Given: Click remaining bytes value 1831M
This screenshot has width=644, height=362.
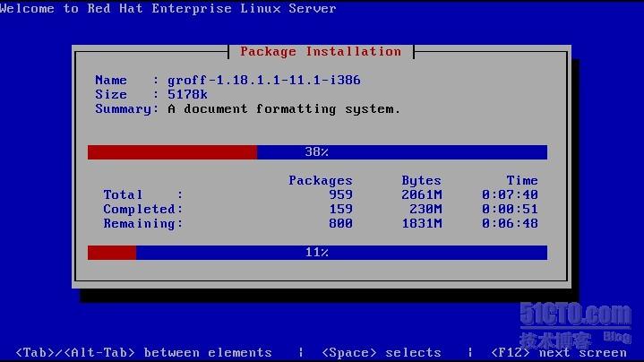Looking at the screenshot, I should tap(422, 223).
